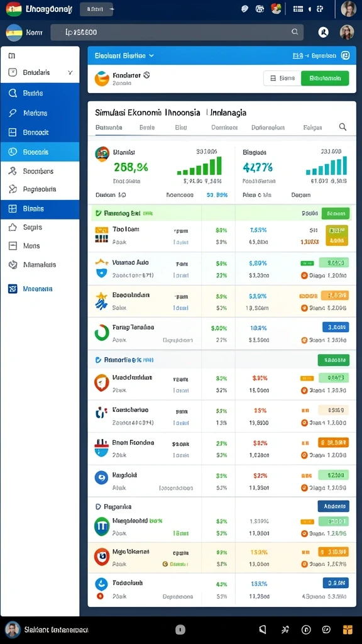Click the Bisahs grid icon in sidebar

click(x=13, y=209)
